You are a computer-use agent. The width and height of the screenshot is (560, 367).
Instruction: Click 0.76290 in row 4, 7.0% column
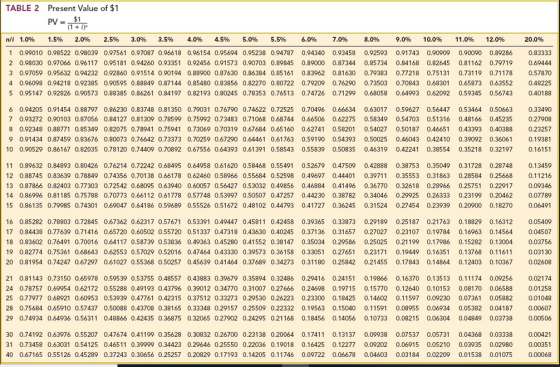(344, 83)
